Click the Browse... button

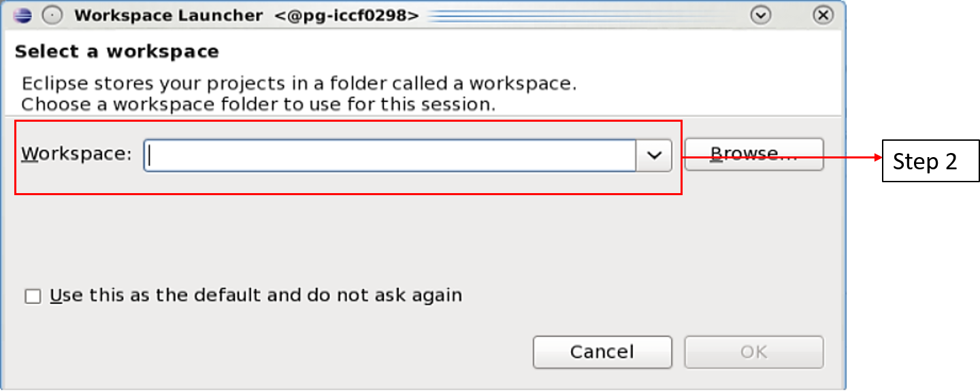pyautogui.click(x=753, y=154)
